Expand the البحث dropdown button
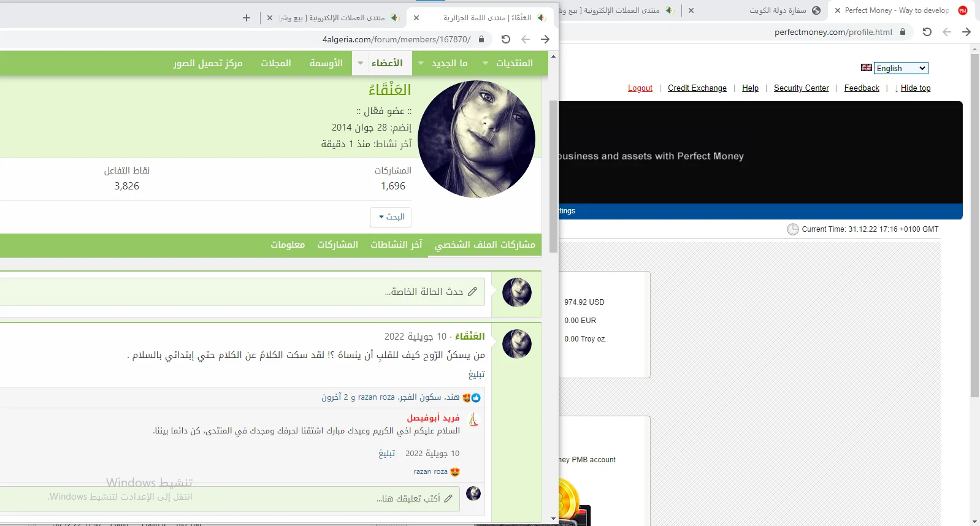980x526 pixels. 391,217
